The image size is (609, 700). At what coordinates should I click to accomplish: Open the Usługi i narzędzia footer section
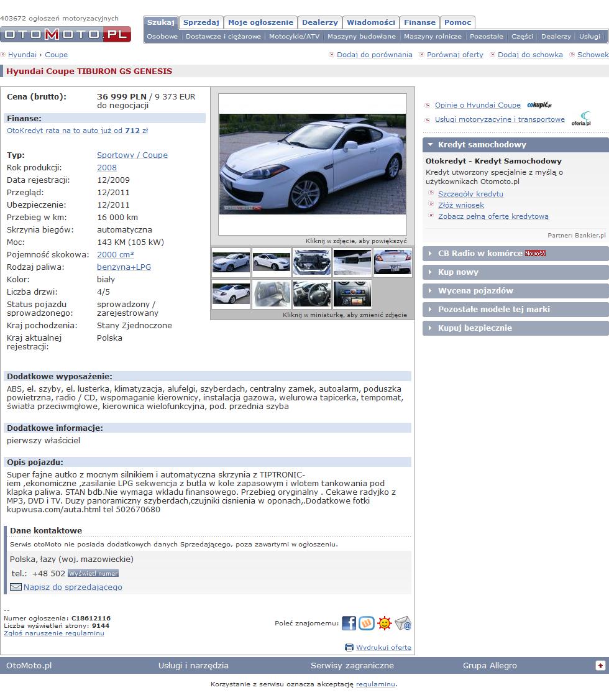(x=193, y=666)
